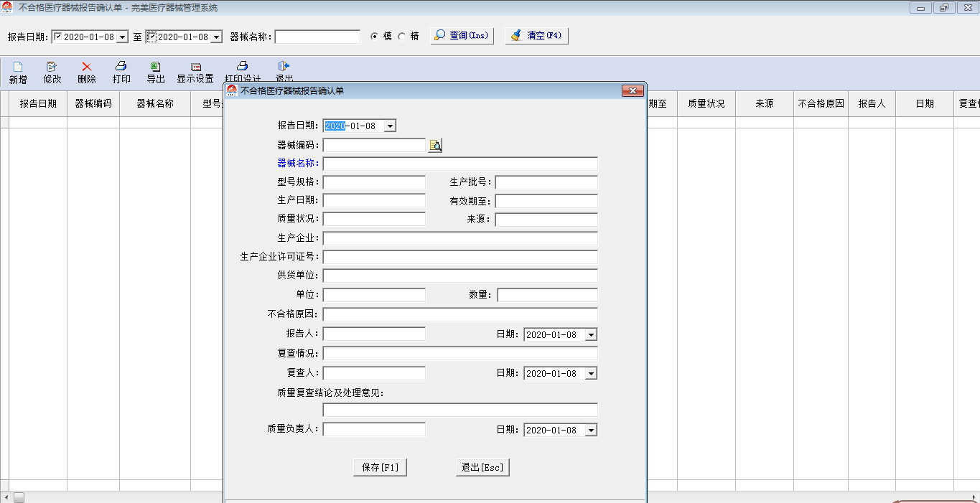980x503 pixels.
Task: Click the 不合格原因 column header
Action: tap(821, 103)
